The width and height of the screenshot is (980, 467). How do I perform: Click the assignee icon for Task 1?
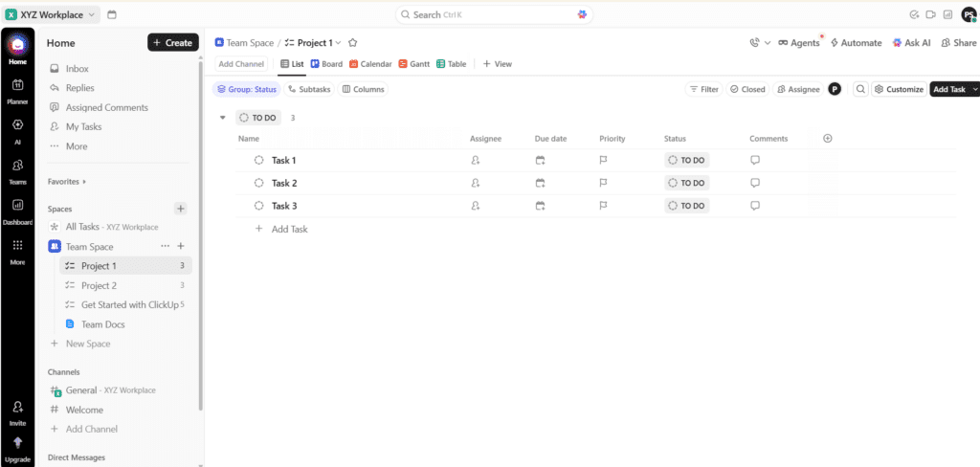pyautogui.click(x=475, y=161)
